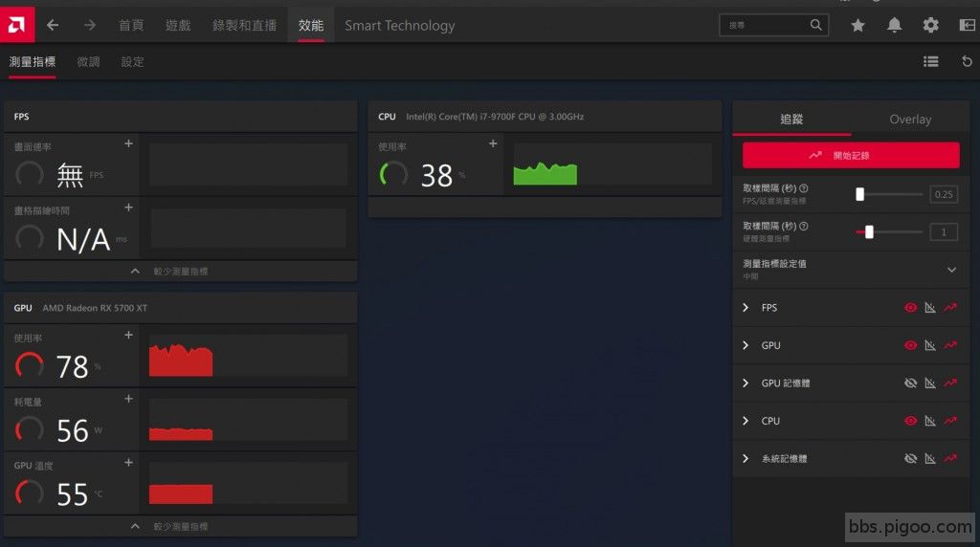The image size is (980, 547).
Task: Click the hardware interval value field showing 1
Action: coord(943,232)
